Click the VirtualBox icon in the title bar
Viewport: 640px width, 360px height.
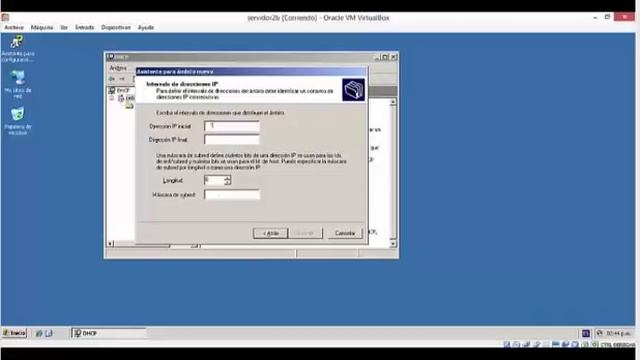pos(5,18)
